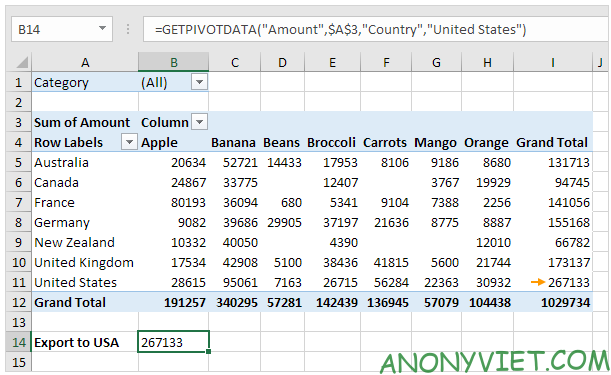Click the orange arrow beside 267133

coord(538,282)
